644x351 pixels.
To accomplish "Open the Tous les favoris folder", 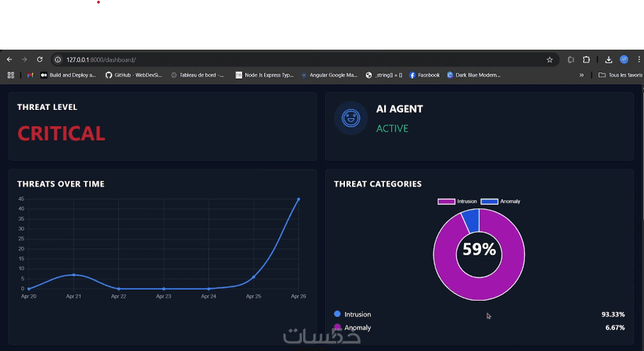I will click(x=620, y=75).
